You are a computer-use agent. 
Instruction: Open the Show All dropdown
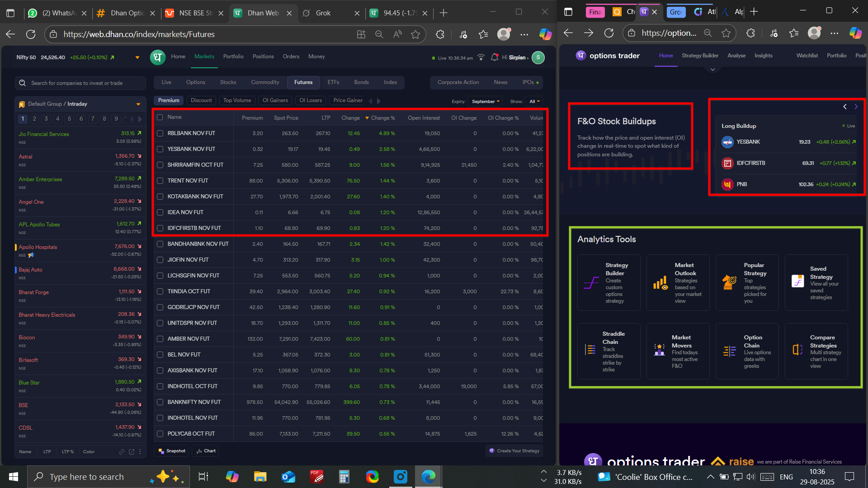[534, 102]
